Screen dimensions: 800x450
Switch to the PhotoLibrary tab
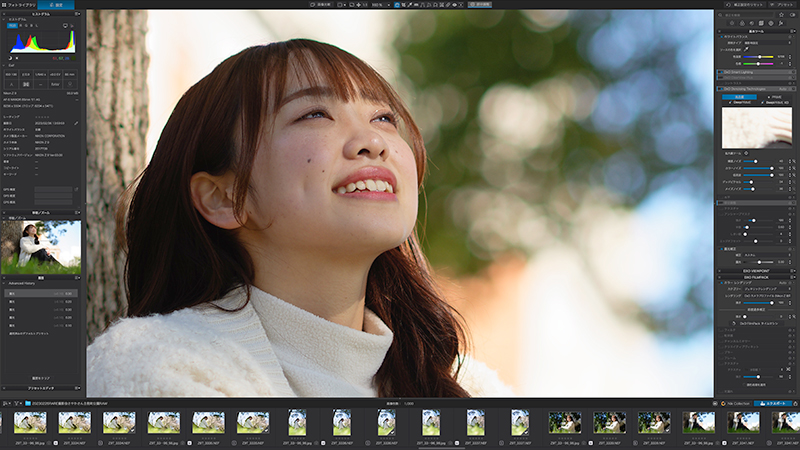point(18,5)
